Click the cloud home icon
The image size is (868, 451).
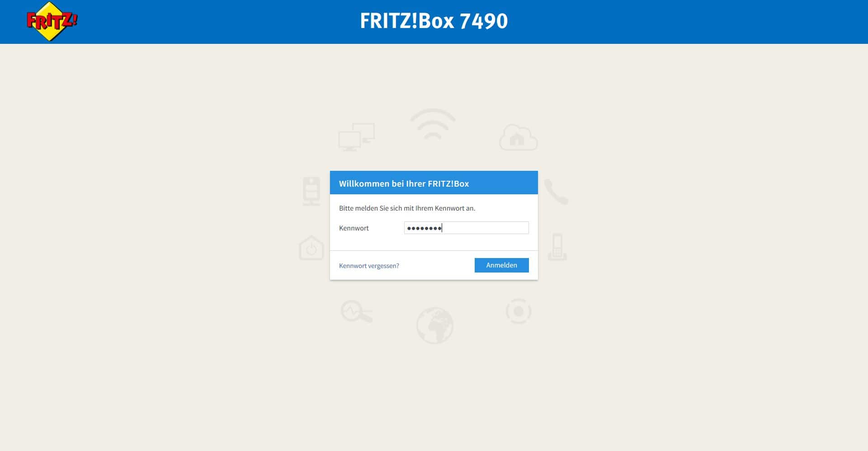[x=518, y=137]
